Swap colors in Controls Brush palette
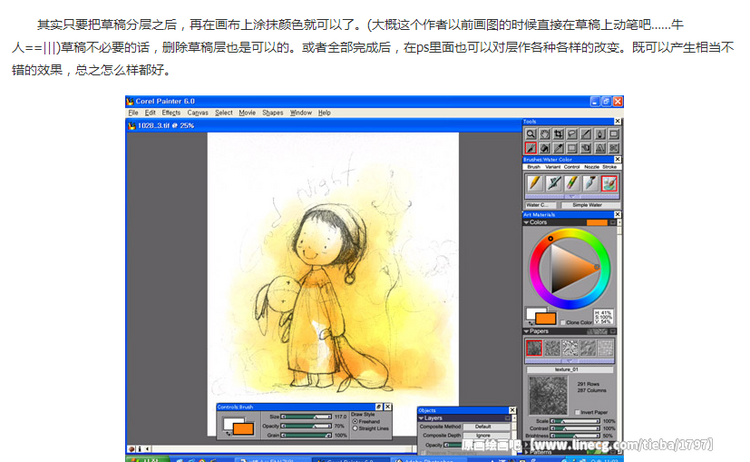Screen dimensions: 750x462 (228, 433)
